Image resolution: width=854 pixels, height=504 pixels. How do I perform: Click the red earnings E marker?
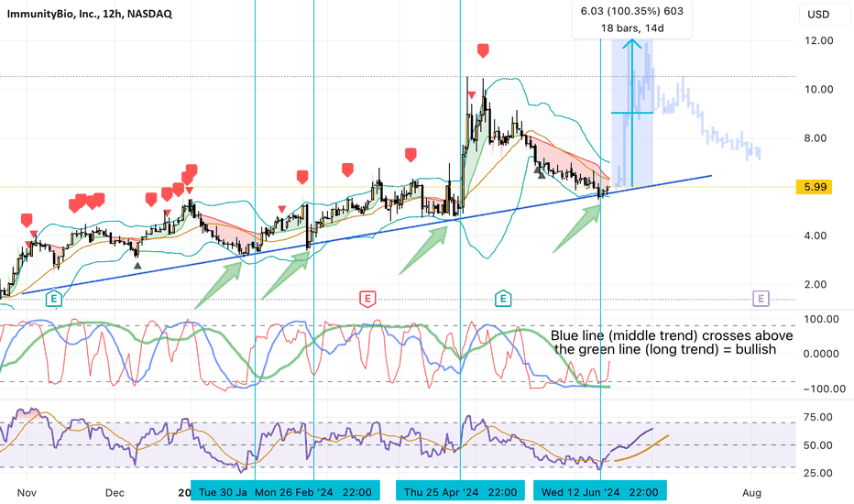[367, 299]
